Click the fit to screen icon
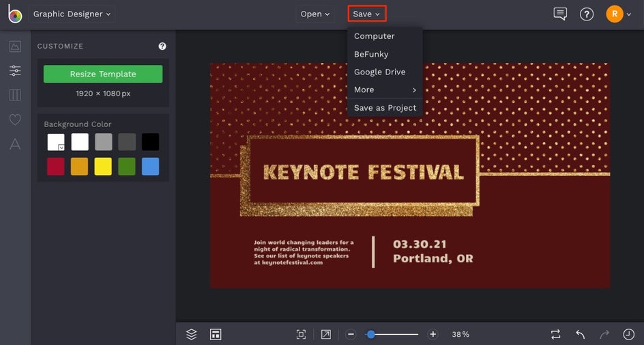The height and width of the screenshot is (345, 644). click(301, 334)
